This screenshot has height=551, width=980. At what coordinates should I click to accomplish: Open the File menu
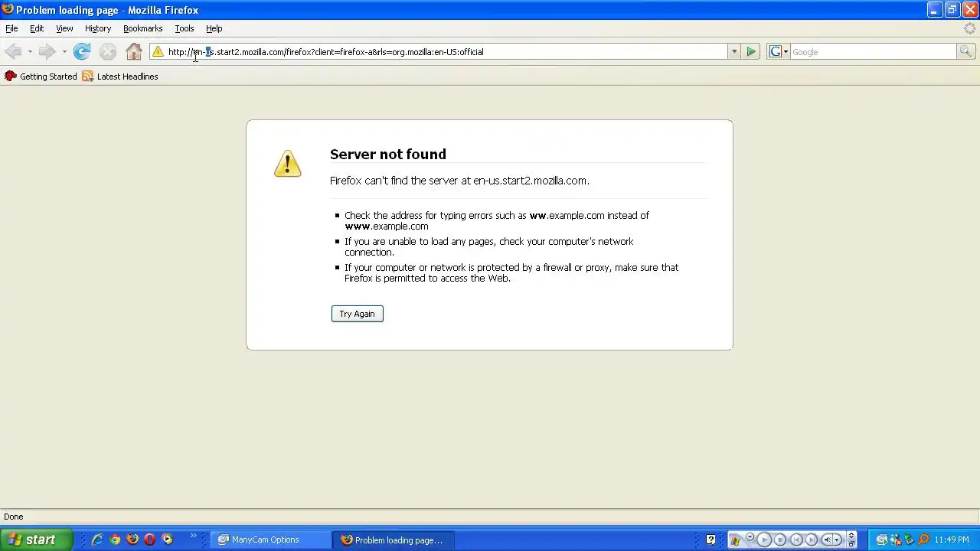click(11, 28)
